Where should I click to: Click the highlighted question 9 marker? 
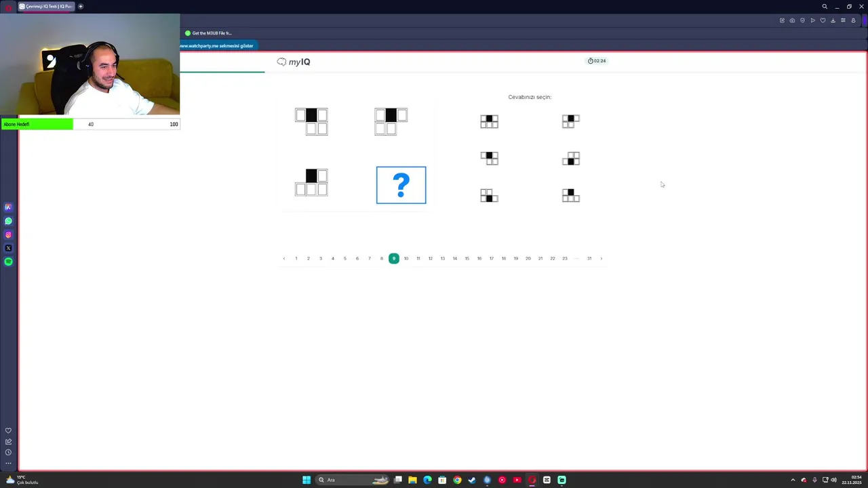(394, 258)
